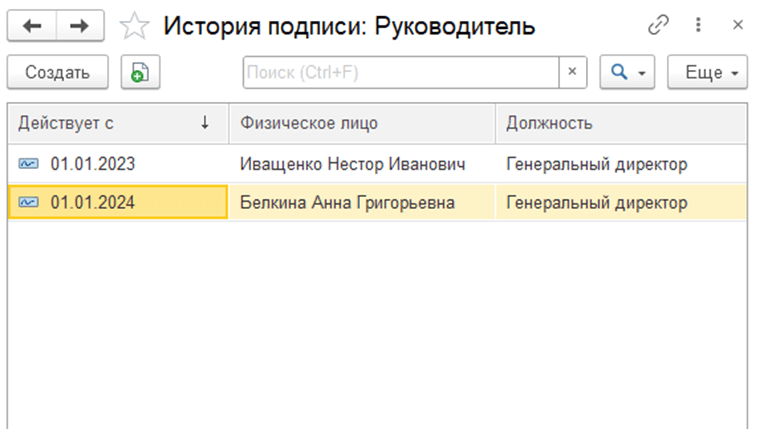Select the Белкина Анна Григорьевна cell
The width and height of the screenshot is (768, 429).
(x=347, y=203)
